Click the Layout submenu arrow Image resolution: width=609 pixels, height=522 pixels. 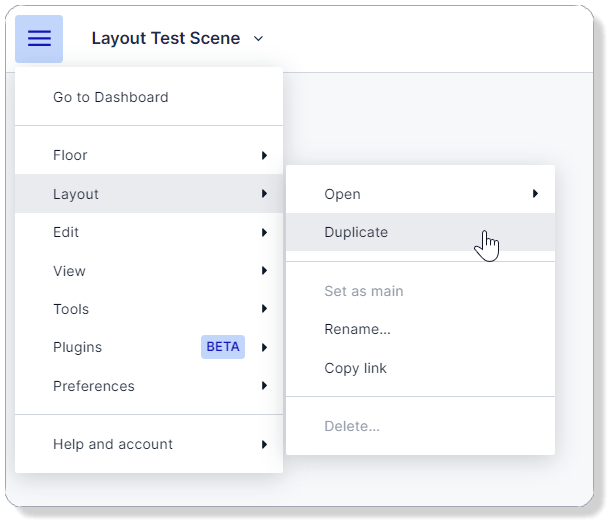(x=264, y=194)
